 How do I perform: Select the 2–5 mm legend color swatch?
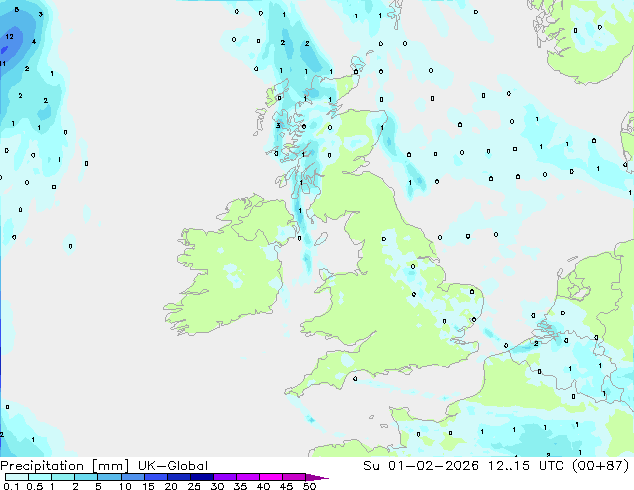click(86, 477)
